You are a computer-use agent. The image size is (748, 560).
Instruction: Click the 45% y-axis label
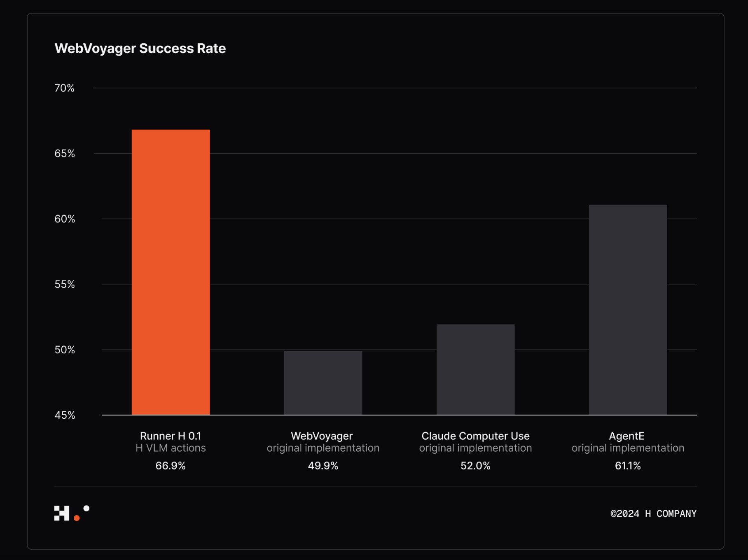(x=65, y=415)
